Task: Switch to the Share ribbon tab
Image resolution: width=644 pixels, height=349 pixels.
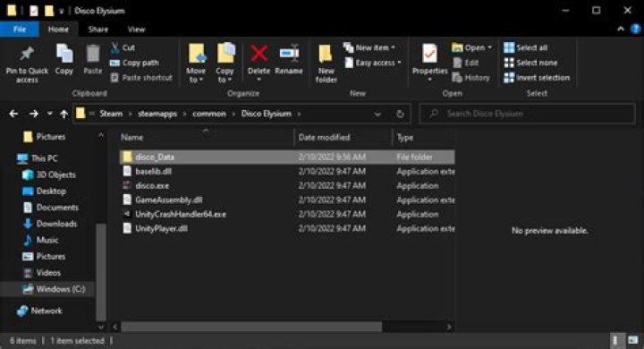Action: point(98,30)
